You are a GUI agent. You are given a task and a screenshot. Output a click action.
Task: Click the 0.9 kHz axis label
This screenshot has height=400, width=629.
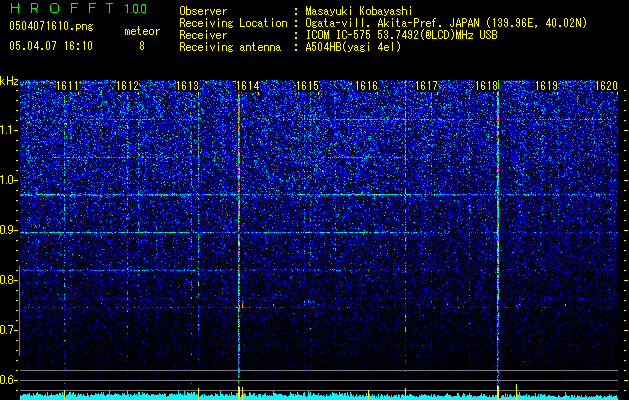[x=8, y=230]
